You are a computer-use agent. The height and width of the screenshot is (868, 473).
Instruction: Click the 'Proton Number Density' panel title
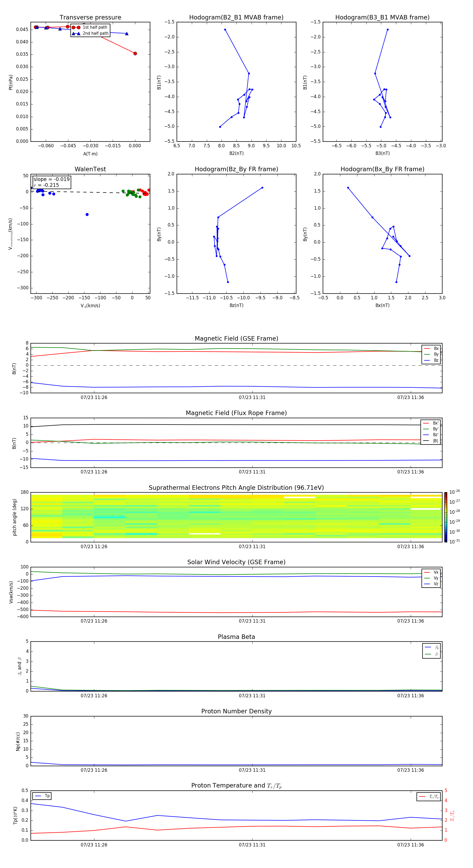point(236,711)
